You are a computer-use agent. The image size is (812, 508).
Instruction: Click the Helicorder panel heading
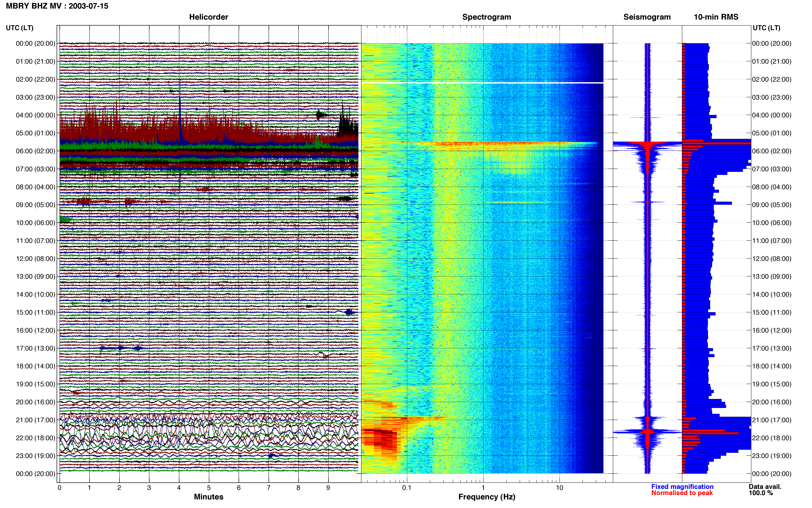tap(209, 17)
